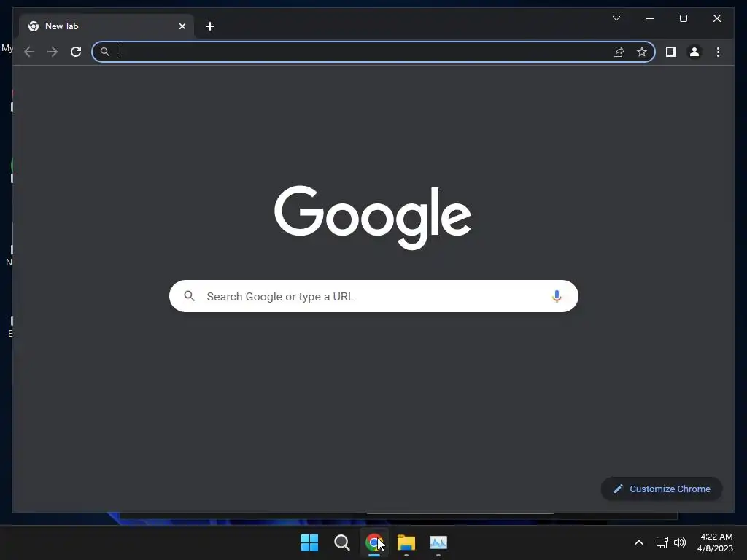Expand the tab search dropdown arrow

click(616, 18)
